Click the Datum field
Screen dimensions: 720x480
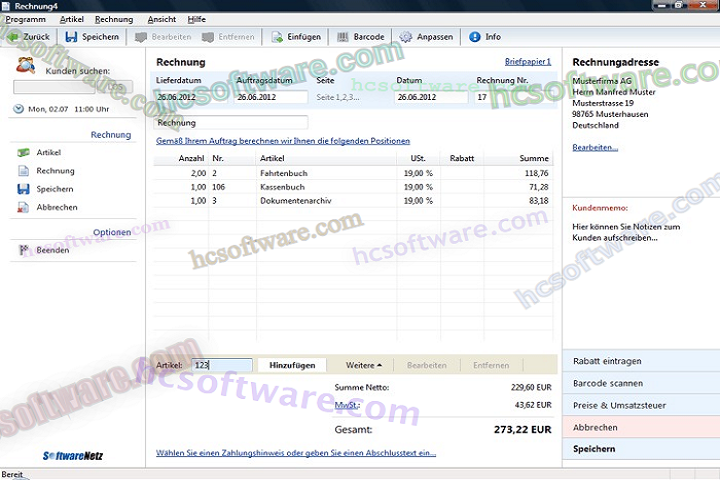click(x=431, y=97)
